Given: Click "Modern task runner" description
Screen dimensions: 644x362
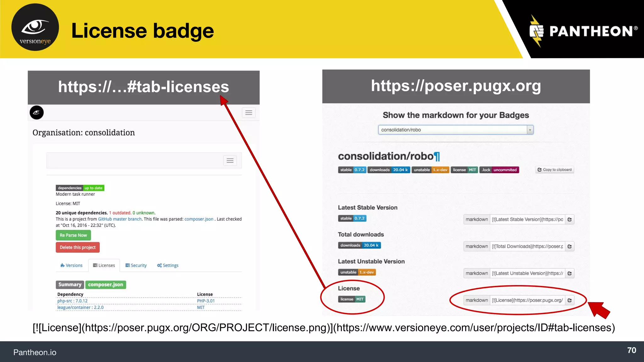Looking at the screenshot, I should click(x=75, y=194).
